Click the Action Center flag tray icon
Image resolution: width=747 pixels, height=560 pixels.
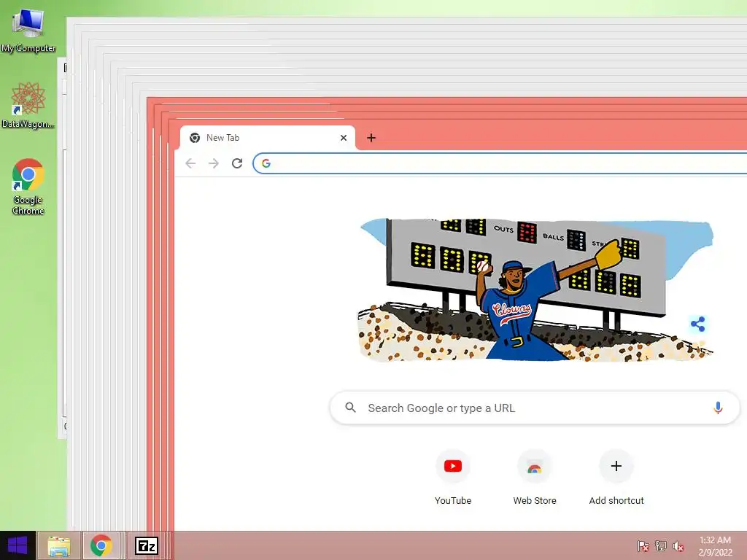pyautogui.click(x=643, y=545)
